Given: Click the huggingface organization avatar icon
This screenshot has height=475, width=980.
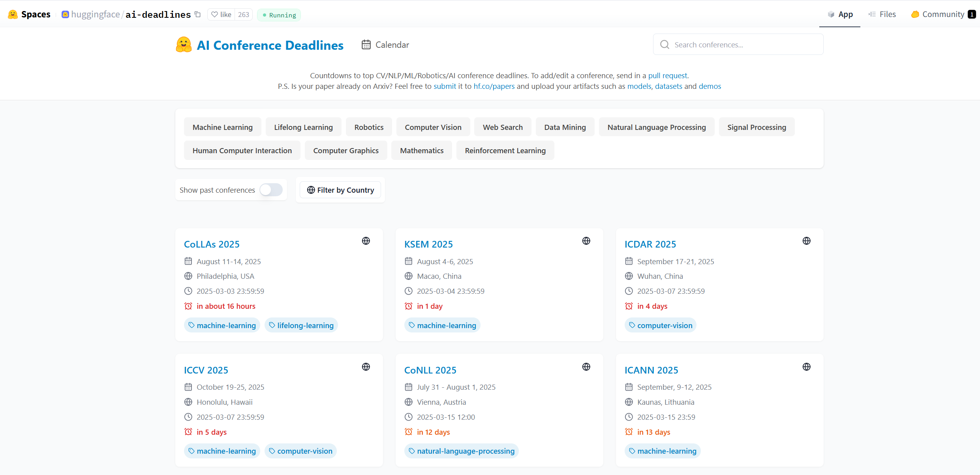Looking at the screenshot, I should point(65,15).
